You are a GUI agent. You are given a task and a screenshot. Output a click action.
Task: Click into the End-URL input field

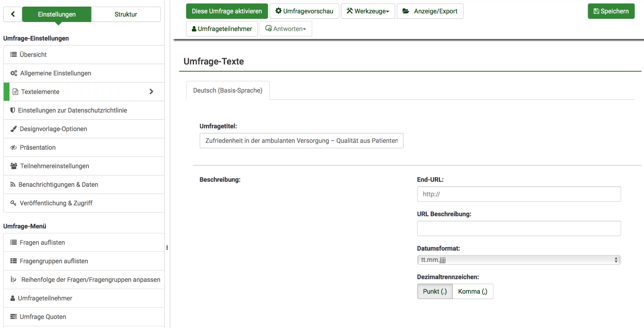pyautogui.click(x=519, y=194)
